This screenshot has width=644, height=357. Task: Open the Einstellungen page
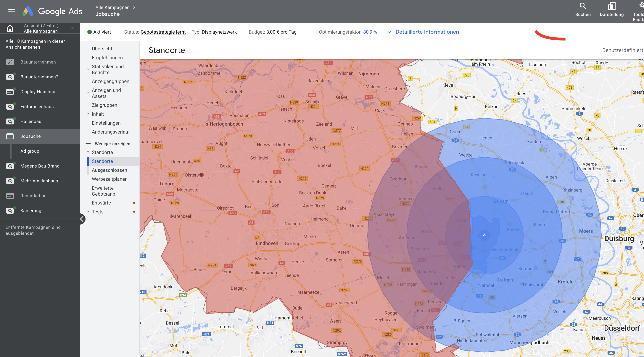(106, 123)
